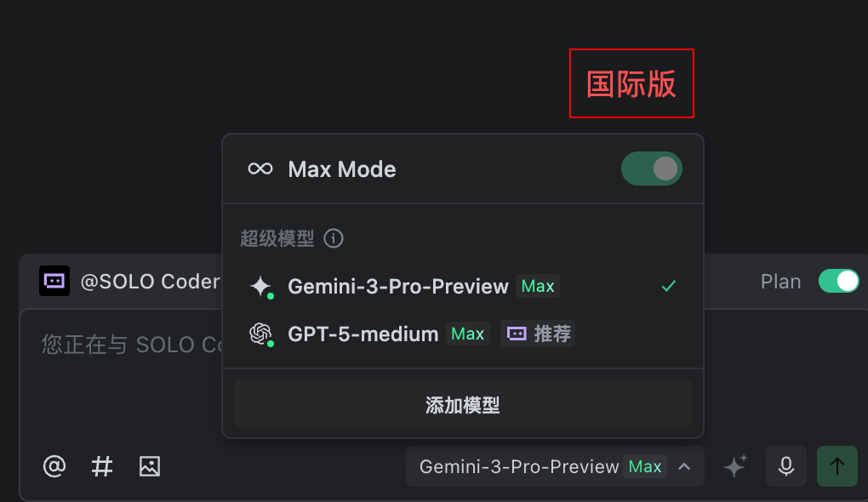Click the infinity Max Mode icon
Screen dimensions: 868x502
coord(260,168)
